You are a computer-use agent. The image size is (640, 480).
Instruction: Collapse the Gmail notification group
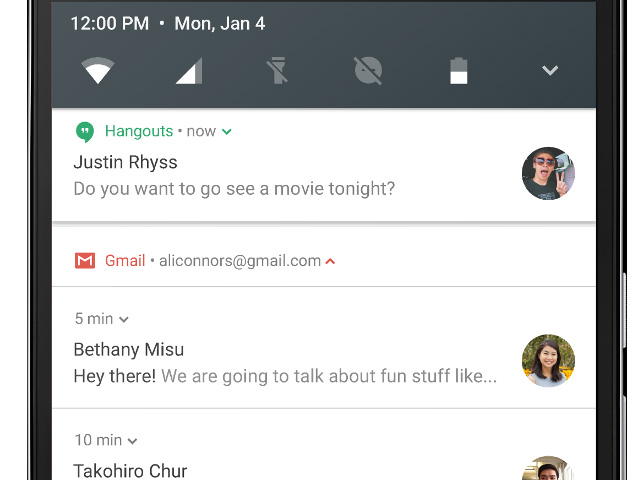pos(330,261)
